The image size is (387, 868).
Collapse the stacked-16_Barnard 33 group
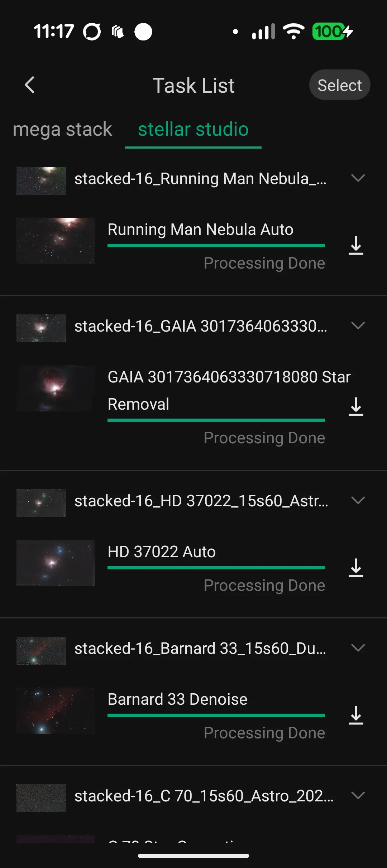coord(358,648)
